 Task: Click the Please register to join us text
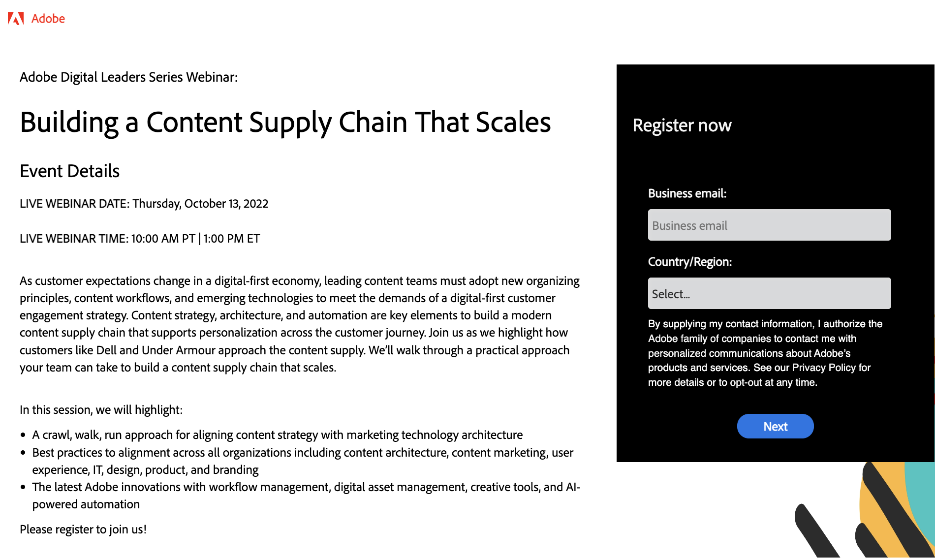click(83, 529)
